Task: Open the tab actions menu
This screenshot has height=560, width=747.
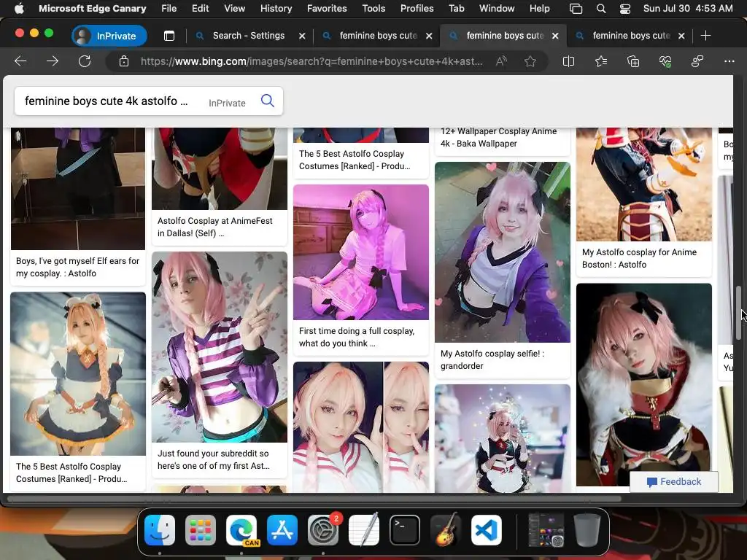Action: coord(169,36)
